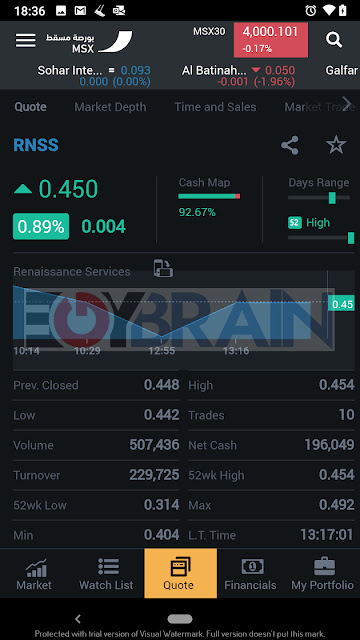Switch to the Market Depth tab

110,107
